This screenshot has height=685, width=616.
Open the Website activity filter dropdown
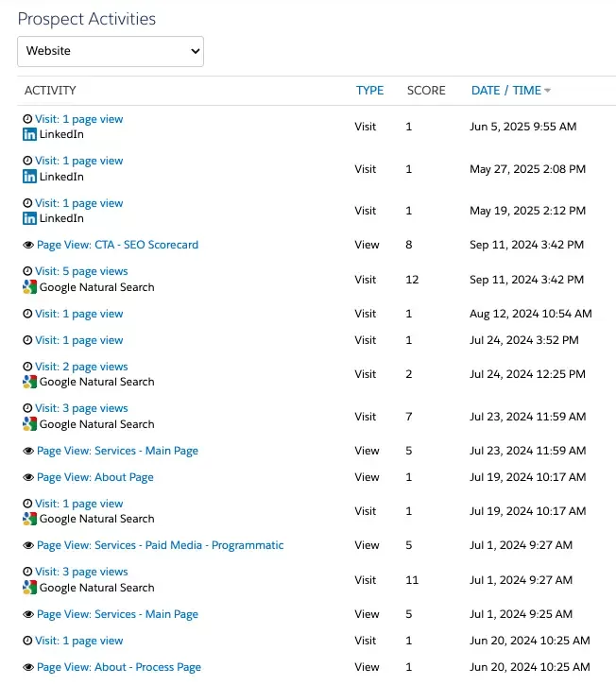click(x=111, y=51)
